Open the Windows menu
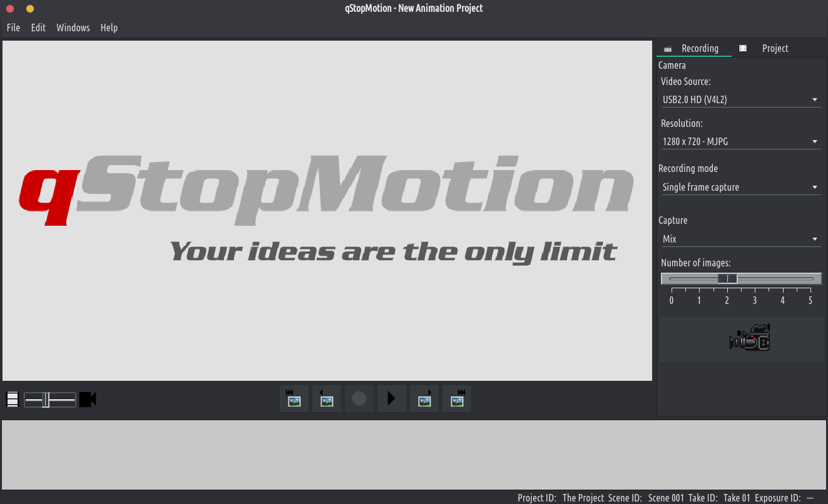Viewport: 828px width, 504px height. point(73,28)
